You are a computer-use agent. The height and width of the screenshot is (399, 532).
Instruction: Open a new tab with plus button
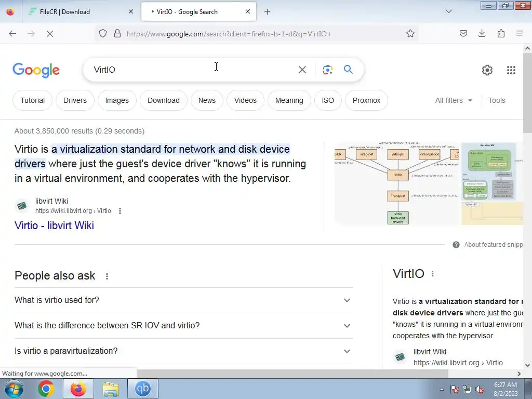tap(268, 12)
